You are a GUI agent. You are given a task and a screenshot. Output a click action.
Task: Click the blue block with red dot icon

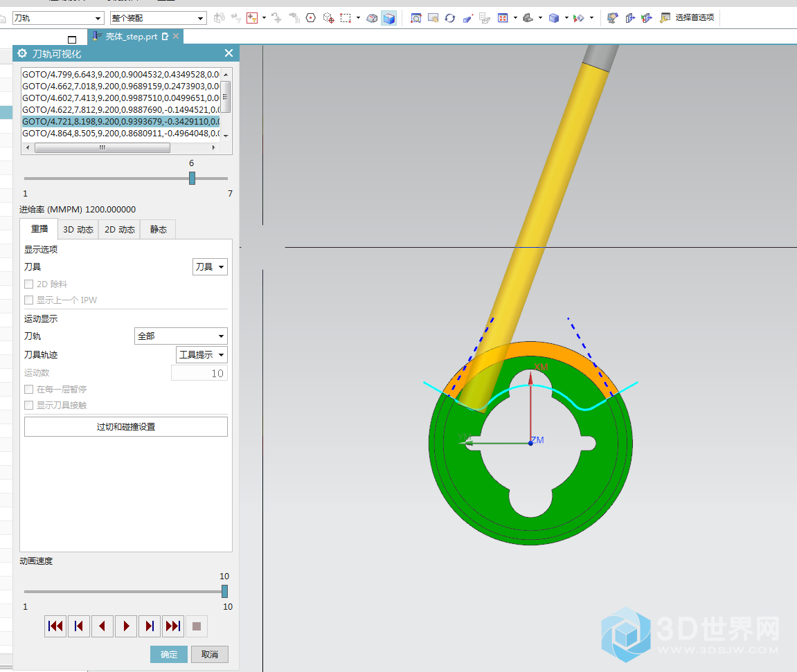[x=467, y=18]
